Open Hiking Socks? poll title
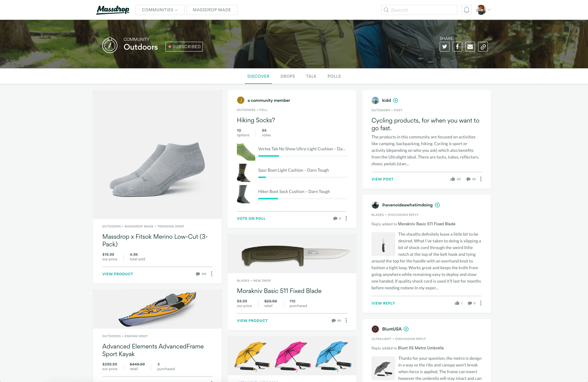588x382 pixels. tap(256, 120)
